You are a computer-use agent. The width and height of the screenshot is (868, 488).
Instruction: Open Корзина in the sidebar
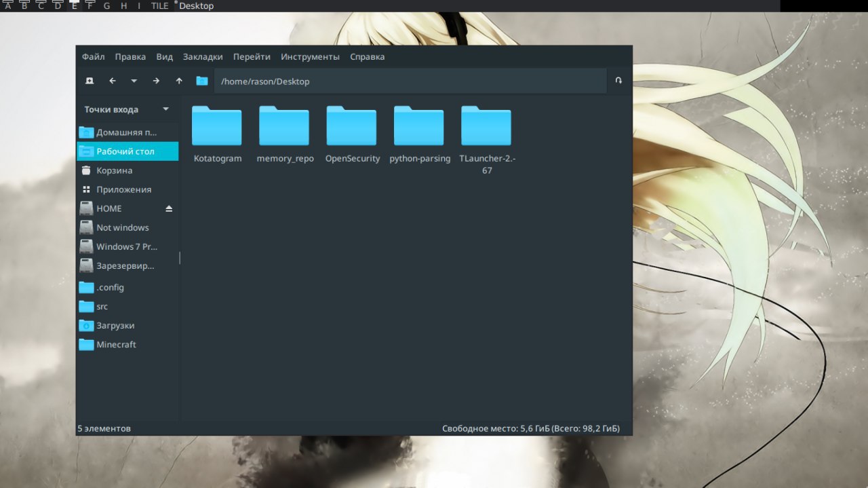(x=127, y=170)
